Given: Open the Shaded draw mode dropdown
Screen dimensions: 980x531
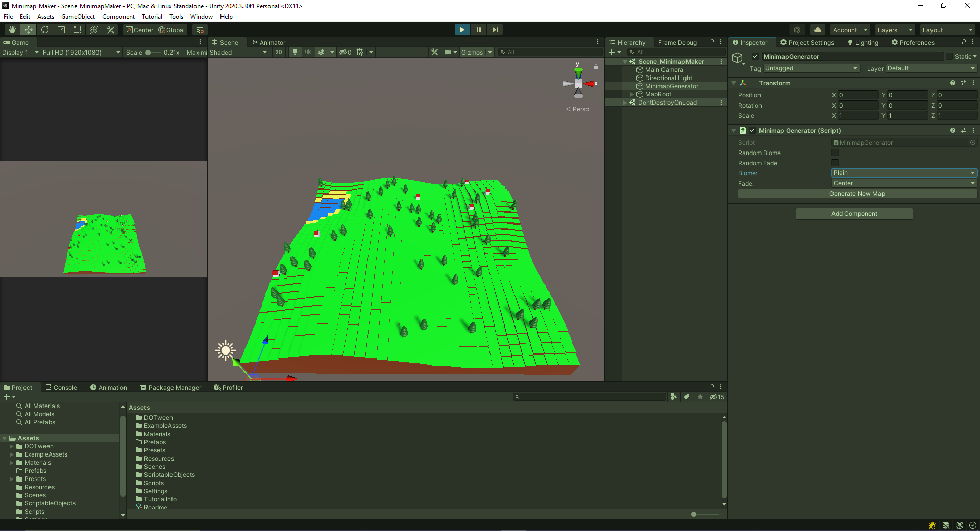Looking at the screenshot, I should pos(238,52).
